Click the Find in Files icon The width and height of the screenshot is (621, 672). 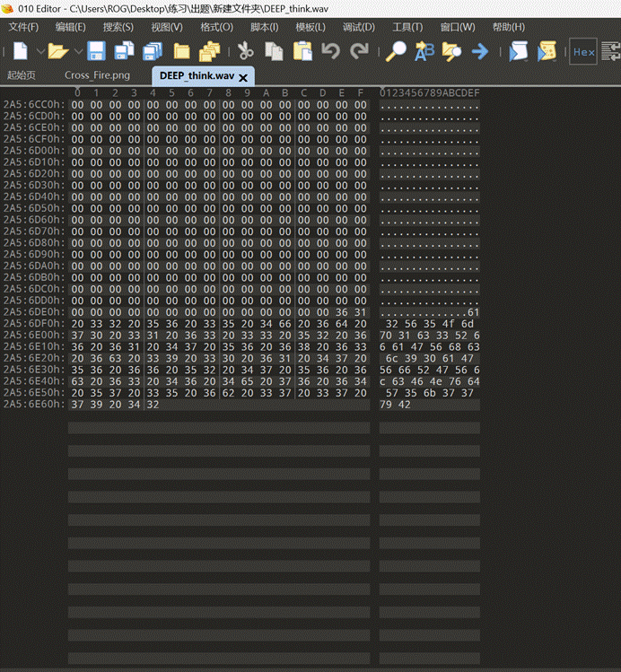451,51
